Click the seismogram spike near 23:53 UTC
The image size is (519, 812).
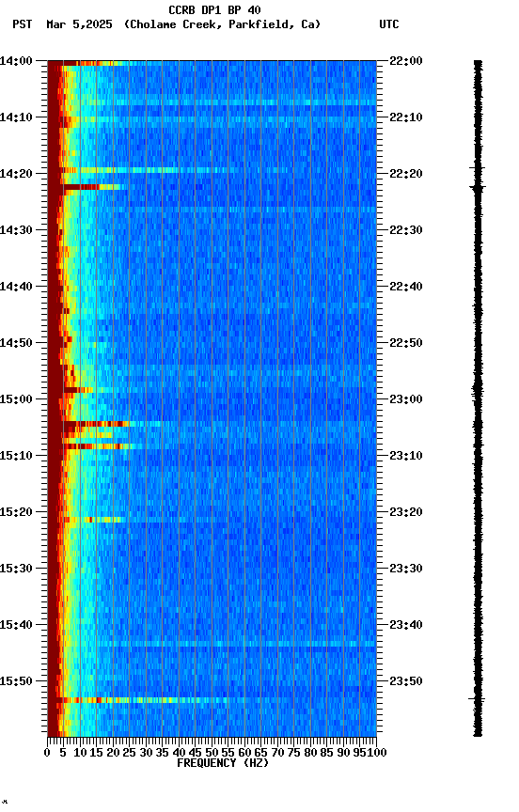click(x=477, y=699)
